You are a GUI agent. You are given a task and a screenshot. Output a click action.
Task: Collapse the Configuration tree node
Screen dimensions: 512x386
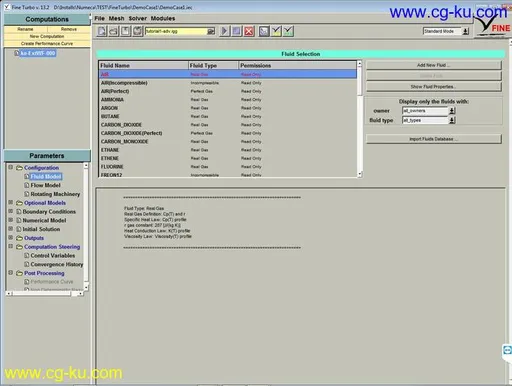point(10,167)
